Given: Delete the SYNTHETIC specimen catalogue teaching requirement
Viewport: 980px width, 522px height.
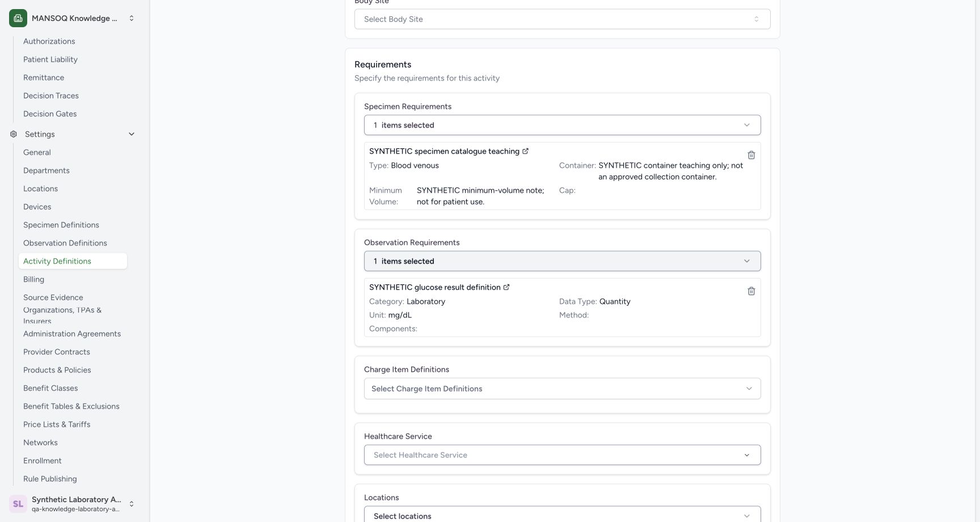Looking at the screenshot, I should tap(751, 155).
